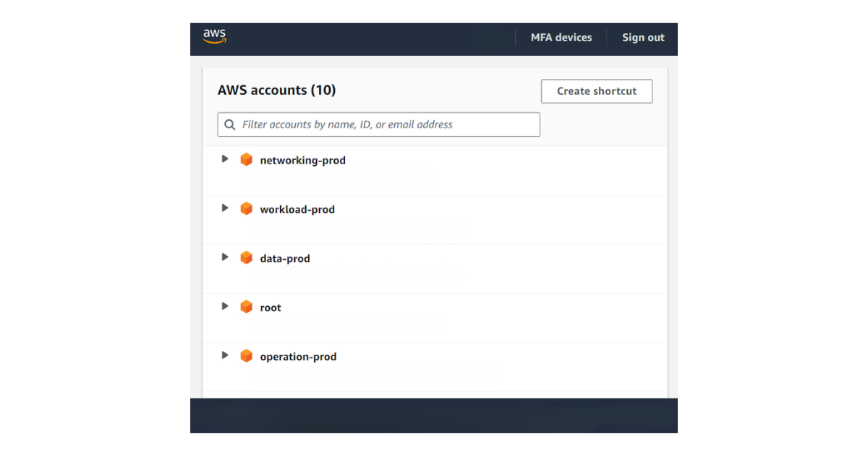The image size is (868, 456).
Task: Click the orange cube icon for root
Action: pyautogui.click(x=247, y=307)
